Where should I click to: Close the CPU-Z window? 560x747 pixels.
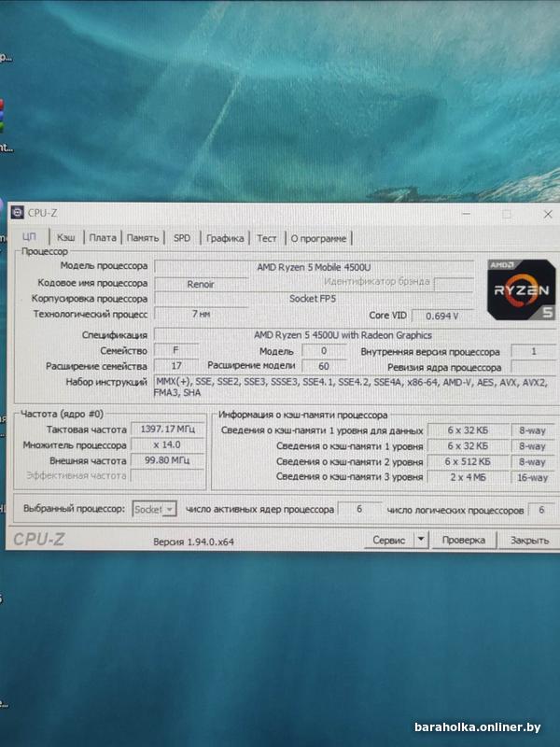point(548,215)
